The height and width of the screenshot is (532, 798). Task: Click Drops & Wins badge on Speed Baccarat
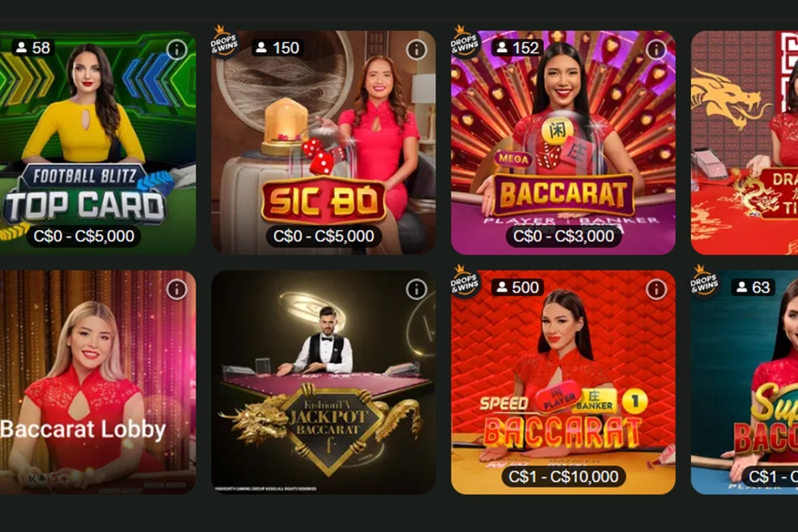pyautogui.click(x=465, y=281)
